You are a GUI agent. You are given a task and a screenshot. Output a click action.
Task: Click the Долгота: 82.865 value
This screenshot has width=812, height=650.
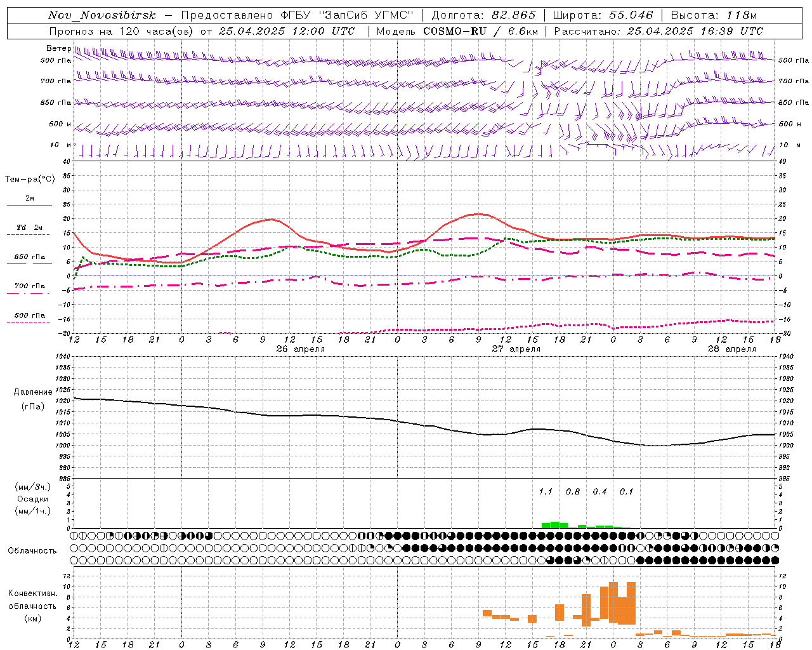pyautogui.click(x=483, y=15)
